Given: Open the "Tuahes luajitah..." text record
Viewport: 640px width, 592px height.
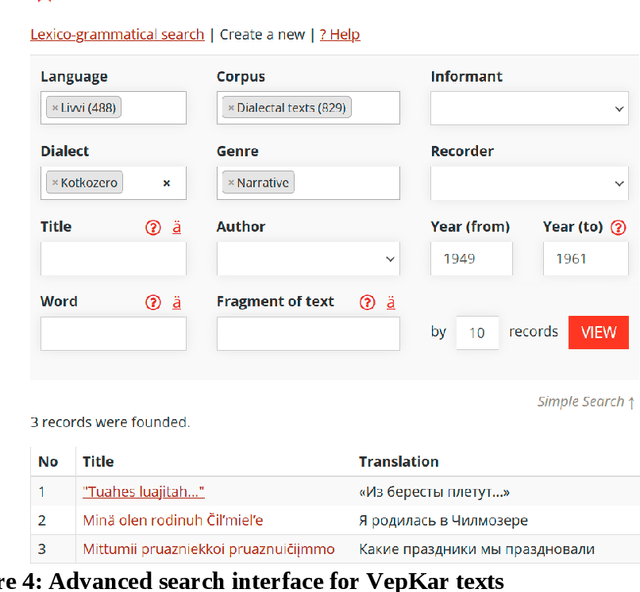Looking at the screenshot, I should [x=144, y=491].
